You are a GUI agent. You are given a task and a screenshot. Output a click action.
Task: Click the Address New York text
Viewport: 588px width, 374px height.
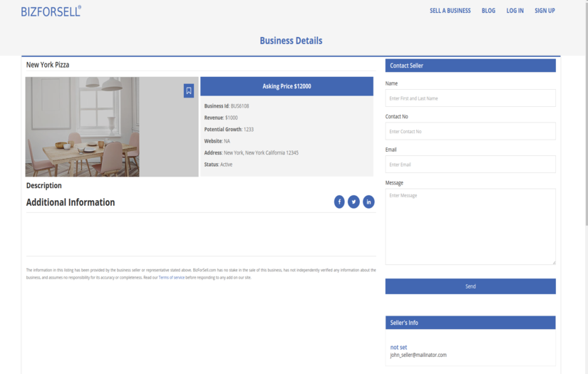tap(252, 152)
